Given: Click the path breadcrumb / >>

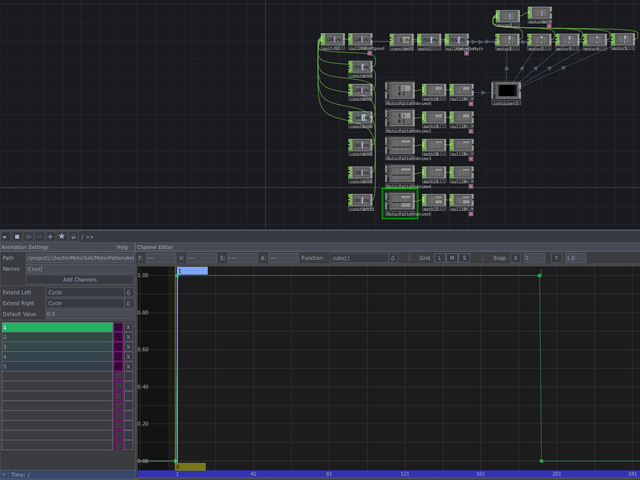Looking at the screenshot, I should 87,237.
